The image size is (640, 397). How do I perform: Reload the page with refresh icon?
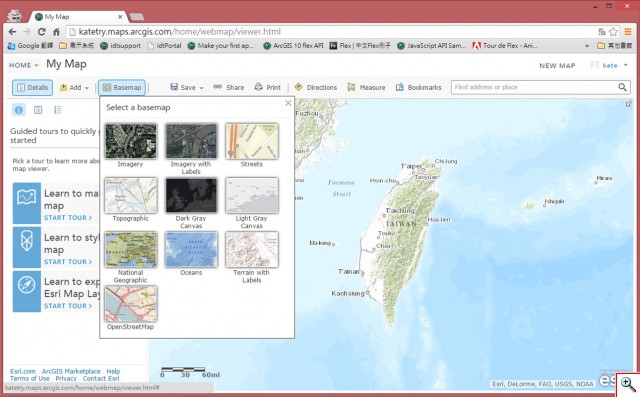click(42, 32)
